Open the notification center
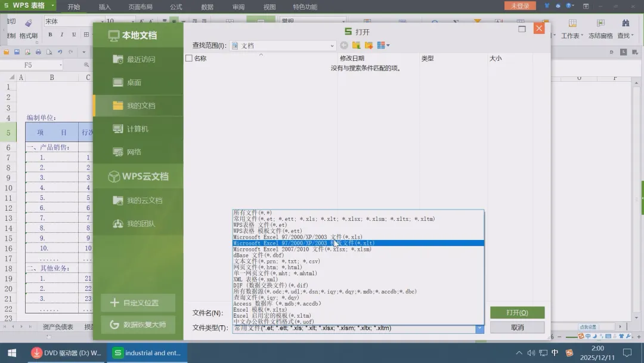 coord(627,353)
